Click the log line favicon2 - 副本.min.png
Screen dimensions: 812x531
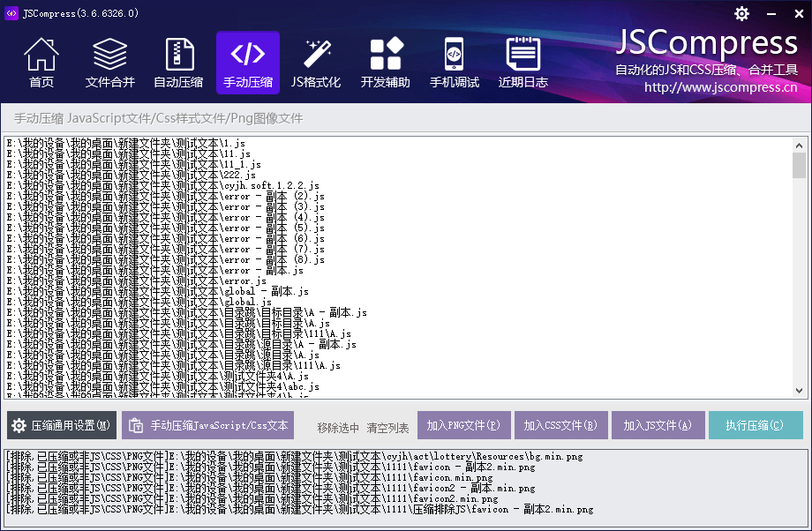pyautogui.click(x=270, y=488)
